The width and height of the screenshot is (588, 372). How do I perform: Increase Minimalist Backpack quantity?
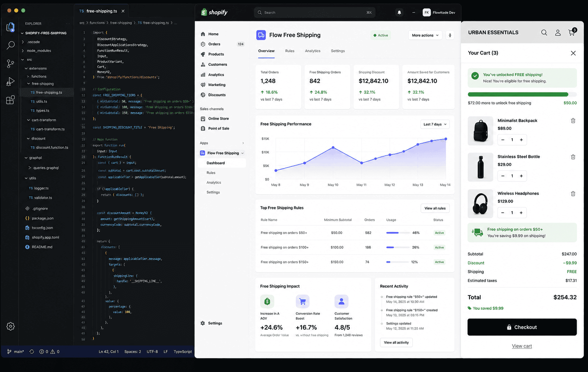[x=521, y=140]
